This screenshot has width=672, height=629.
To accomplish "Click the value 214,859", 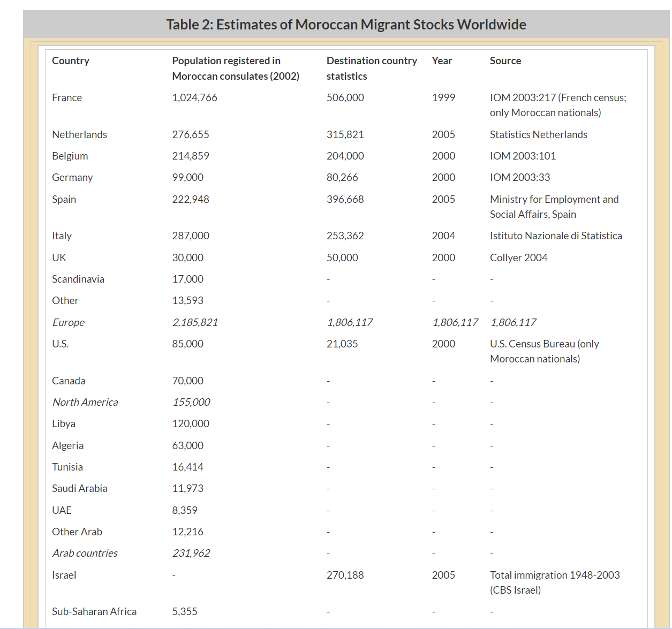I will coord(191,156).
